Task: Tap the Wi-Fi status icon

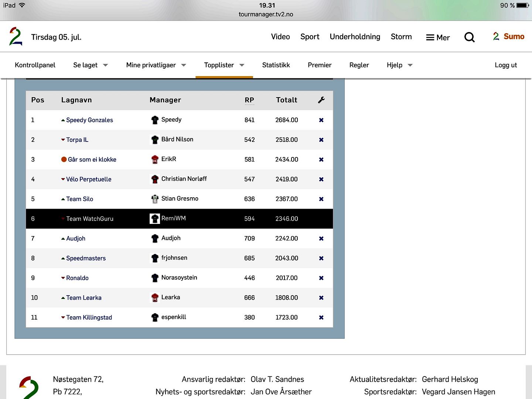Action: (22, 5)
